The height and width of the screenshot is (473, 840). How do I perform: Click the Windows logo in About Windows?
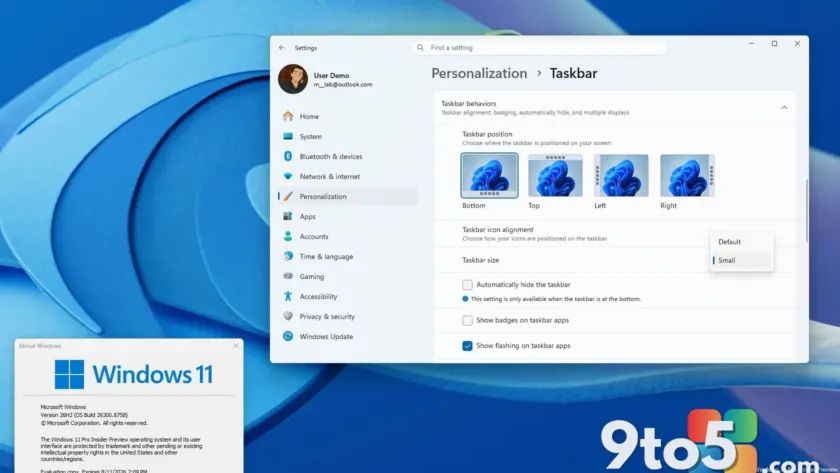tap(70, 374)
